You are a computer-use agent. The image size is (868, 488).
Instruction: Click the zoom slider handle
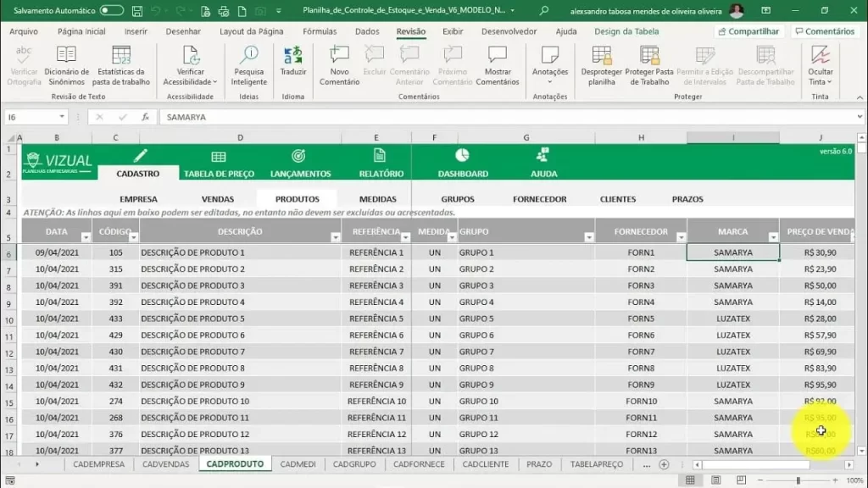click(x=798, y=480)
